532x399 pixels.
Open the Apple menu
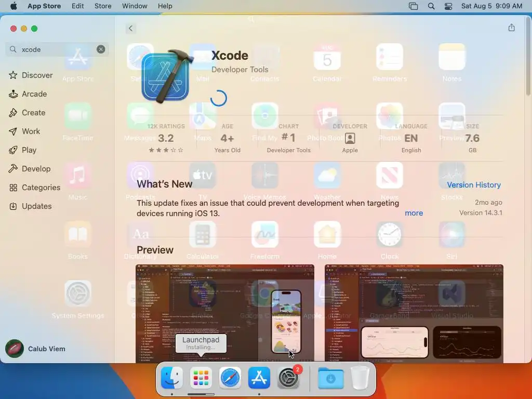point(14,6)
